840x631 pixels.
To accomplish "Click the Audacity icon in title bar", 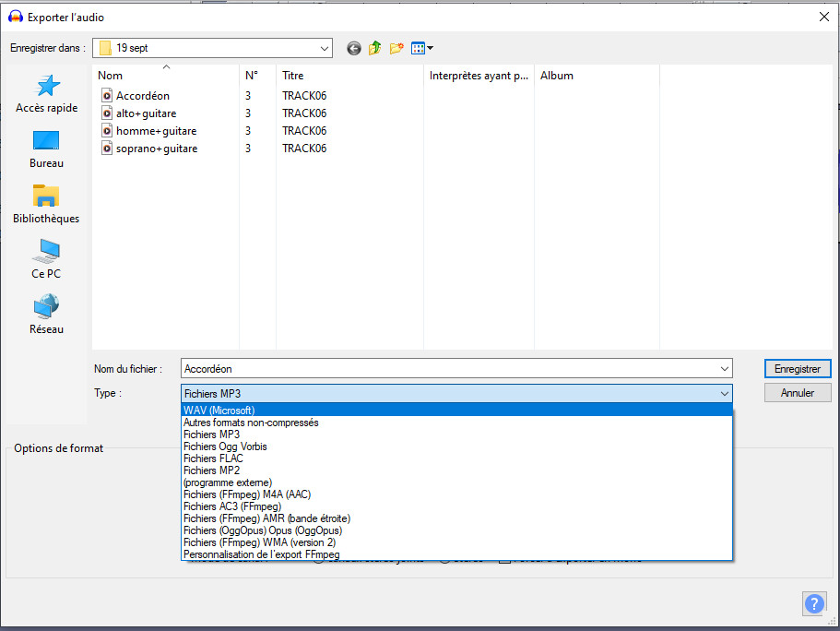I will (16, 17).
